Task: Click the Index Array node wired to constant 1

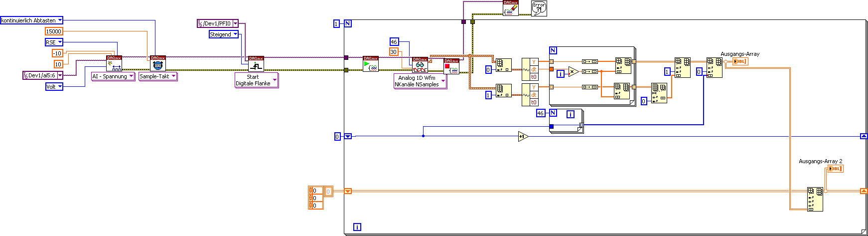Action: [x=503, y=90]
